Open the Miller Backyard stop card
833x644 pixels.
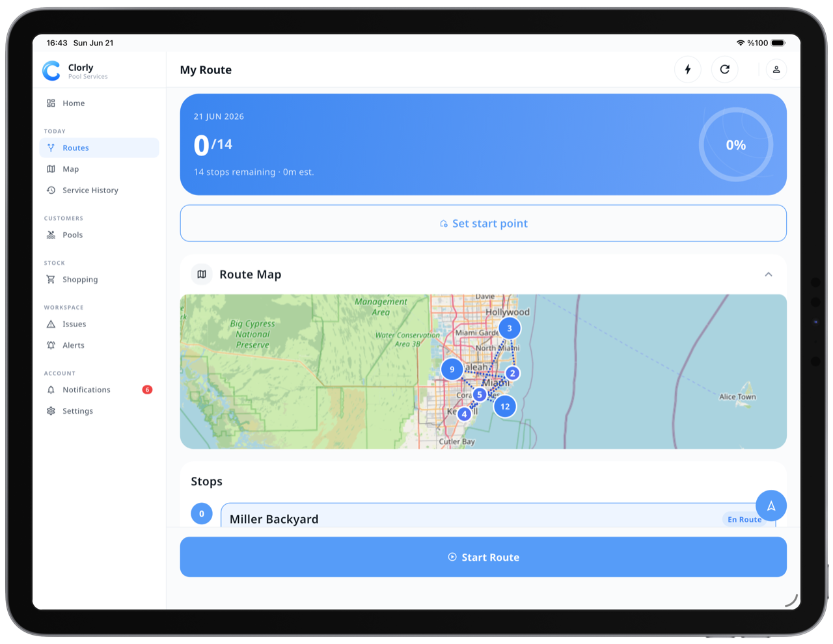pyautogui.click(x=498, y=515)
